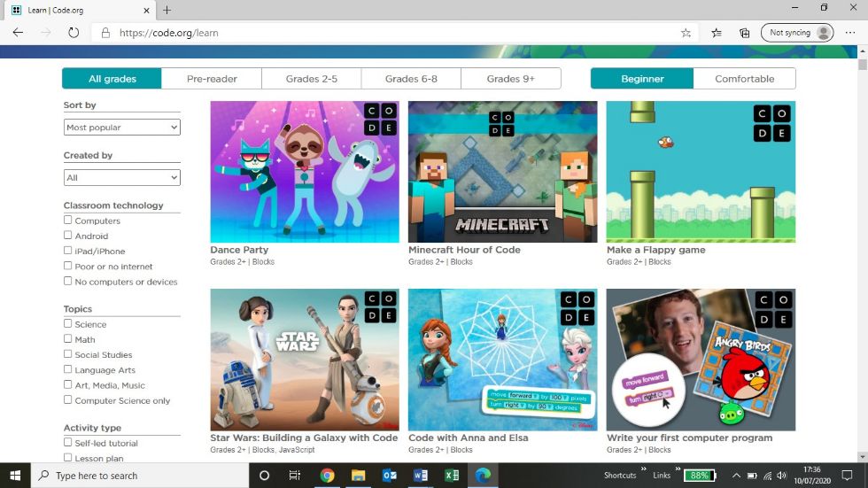Open Minecraft Hour of Code link
Screen dimensions: 868x488
pyautogui.click(x=464, y=250)
